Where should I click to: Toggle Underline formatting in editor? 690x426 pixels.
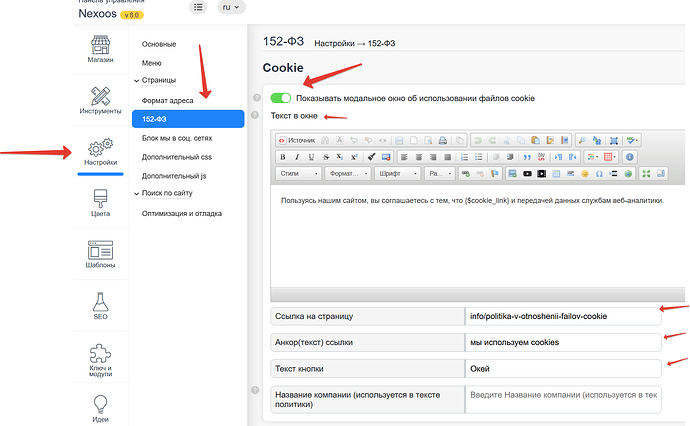[312, 157]
